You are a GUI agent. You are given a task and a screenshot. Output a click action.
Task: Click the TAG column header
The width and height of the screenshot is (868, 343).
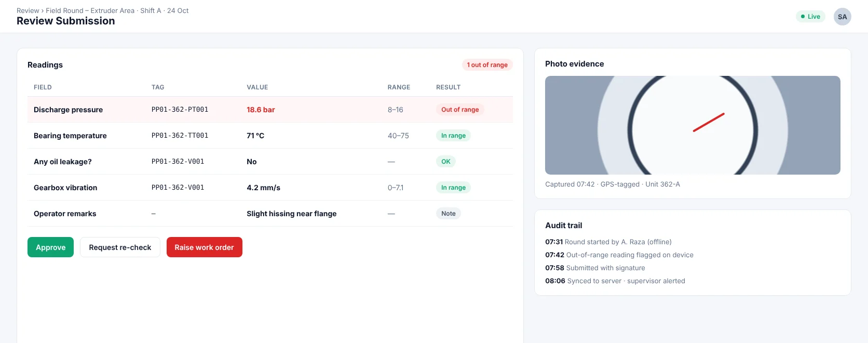pos(158,87)
